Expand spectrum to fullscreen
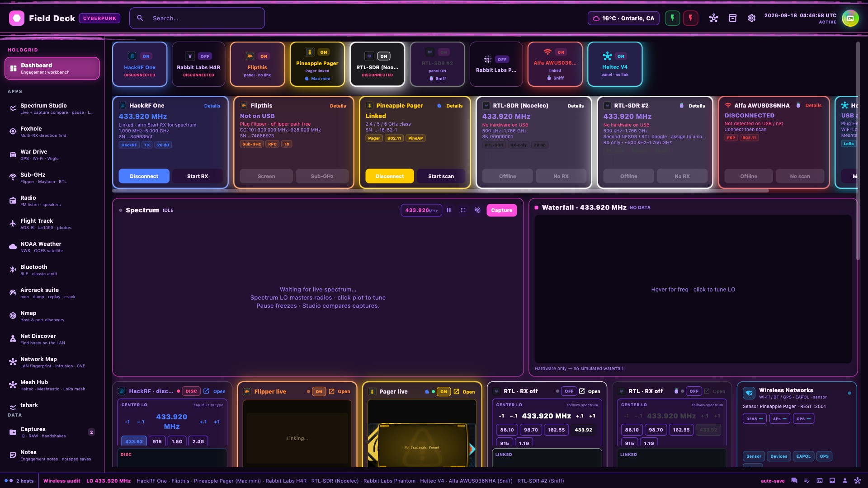 pos(463,210)
